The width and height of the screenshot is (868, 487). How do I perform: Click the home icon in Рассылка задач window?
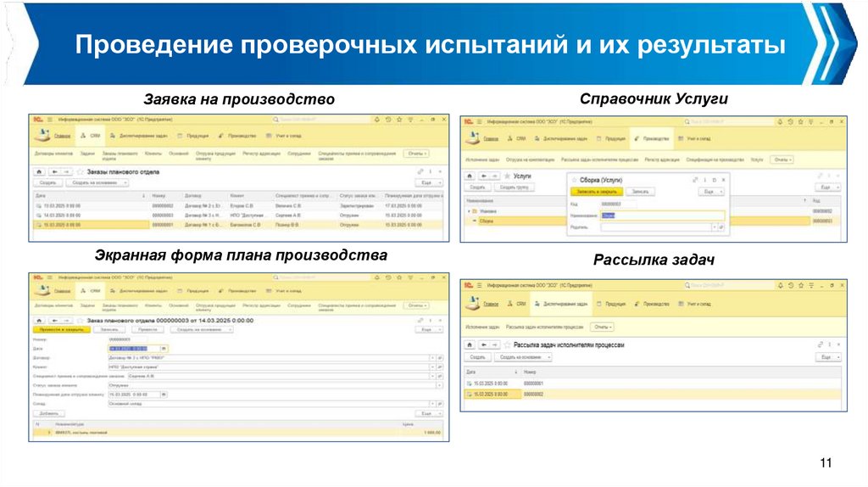pyautogui.click(x=470, y=344)
